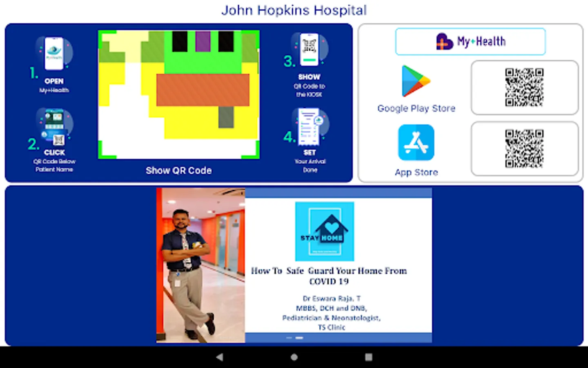Select the first slideshow page indicator
This screenshot has height=368, width=588.
[x=289, y=338]
